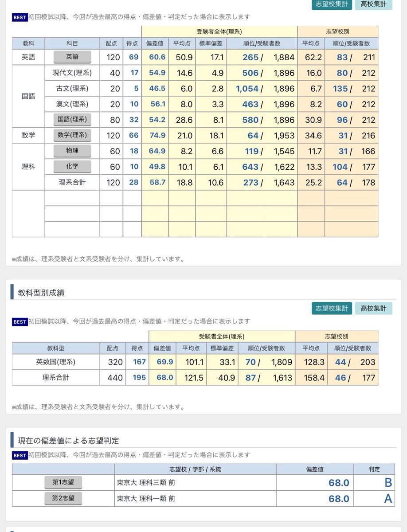Click the math 偏差値 value 74.9
Screen dimensions: 407x532
click(157, 135)
